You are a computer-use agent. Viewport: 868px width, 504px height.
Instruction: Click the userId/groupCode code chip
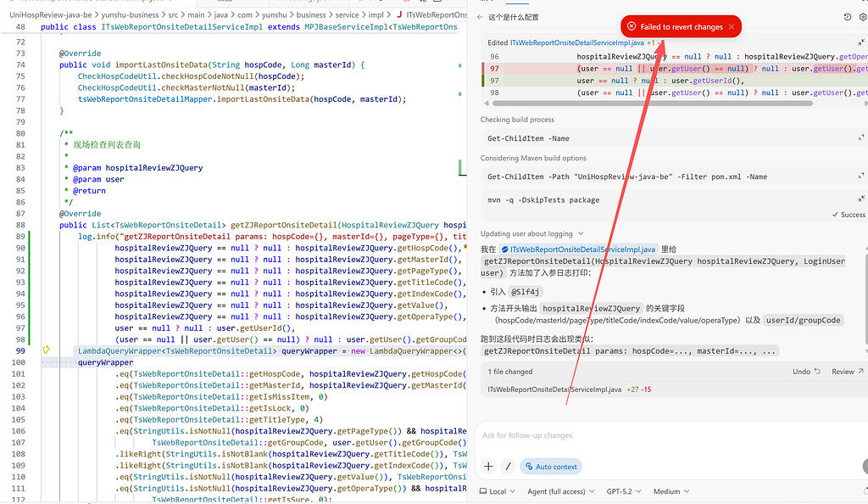(803, 320)
